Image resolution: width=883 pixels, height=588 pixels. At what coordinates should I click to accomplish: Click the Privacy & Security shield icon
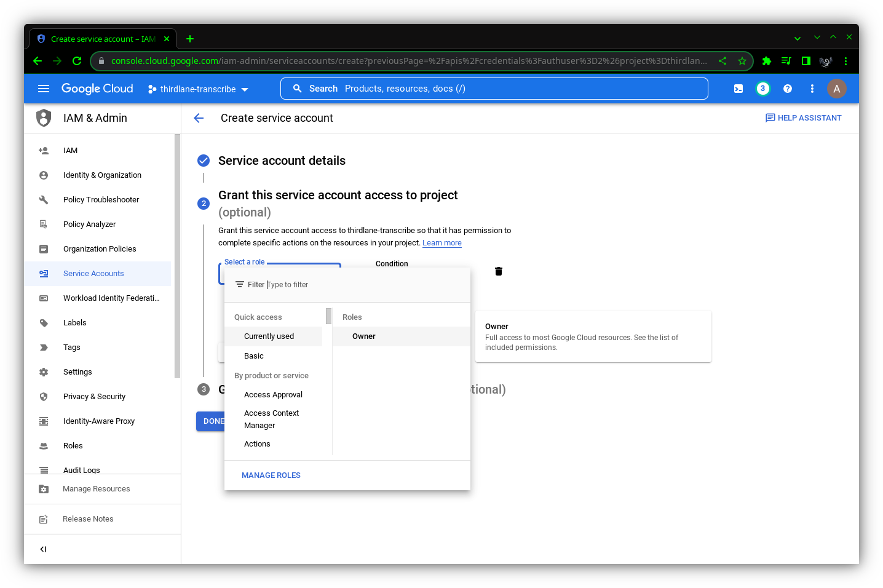click(44, 397)
